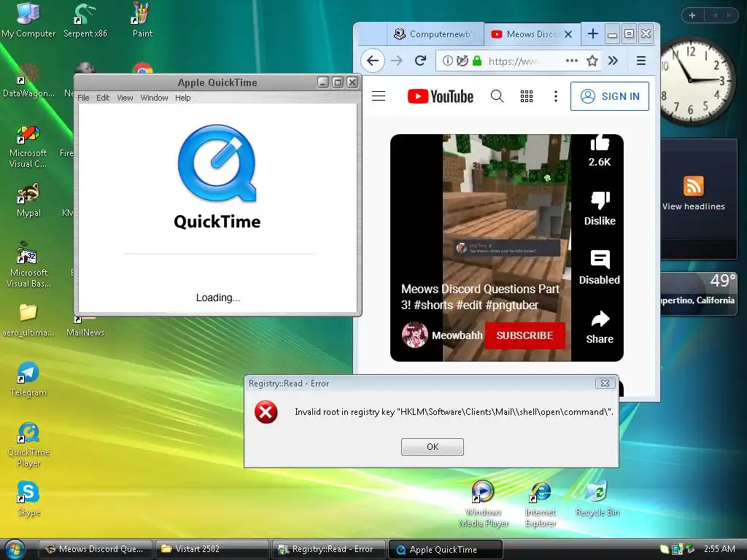This screenshot has width=747, height=560.
Task: Open the Paint desktop shortcut
Action: (x=142, y=20)
